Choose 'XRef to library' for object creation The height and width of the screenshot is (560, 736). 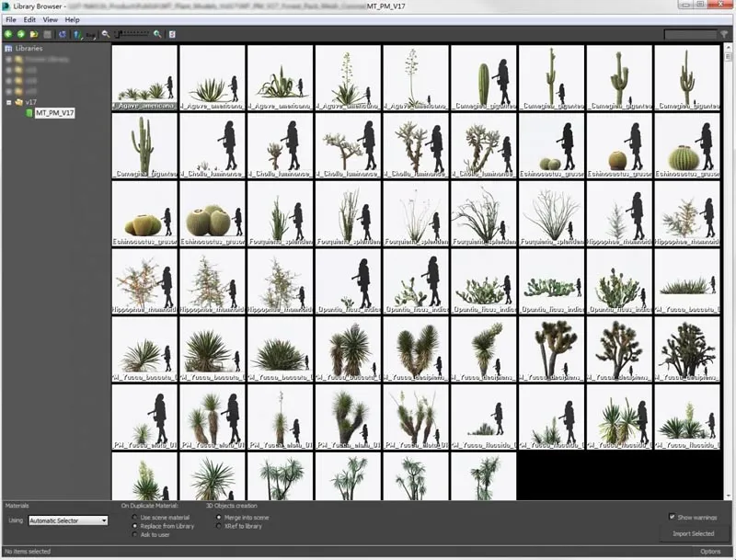coord(217,526)
